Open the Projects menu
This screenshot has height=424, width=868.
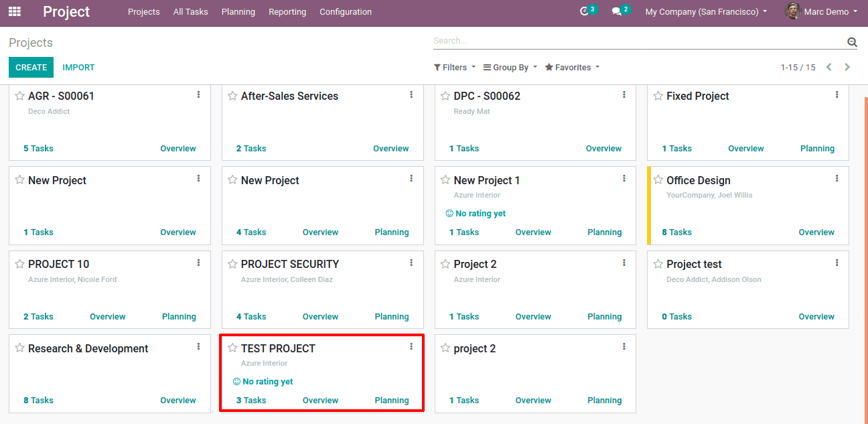click(x=144, y=11)
